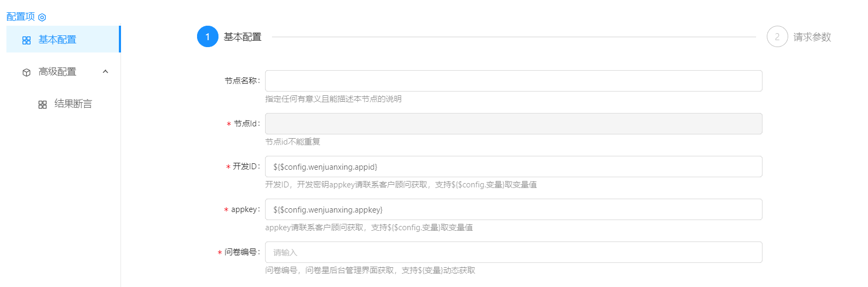Click the 开发ID input with appid variable
The width and height of the screenshot is (868, 287).
click(x=513, y=167)
